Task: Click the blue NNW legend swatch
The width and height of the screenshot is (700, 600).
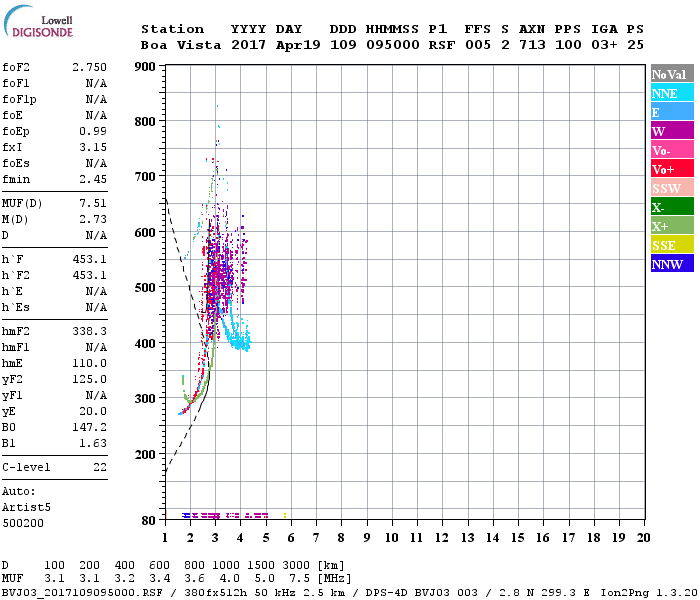Action: point(671,265)
